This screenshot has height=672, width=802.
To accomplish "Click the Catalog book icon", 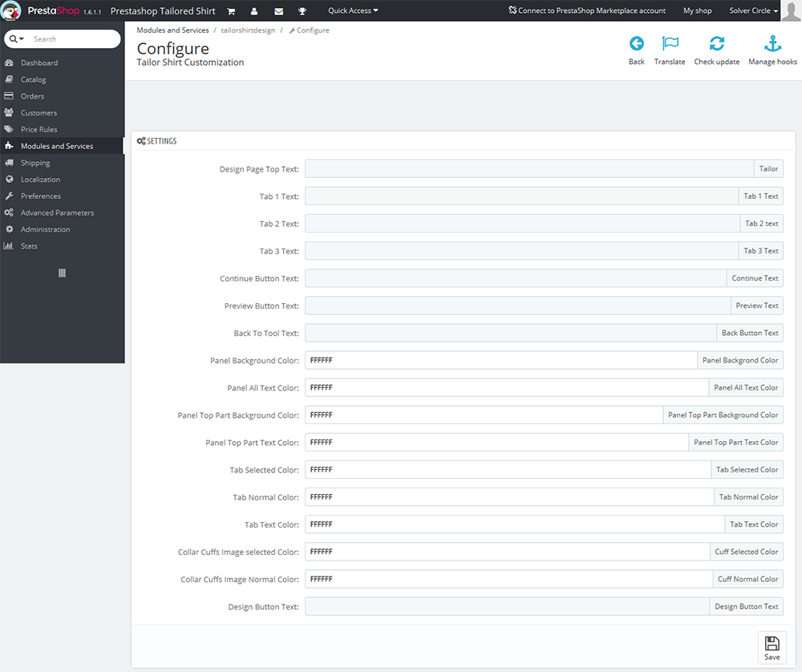I will pos(9,79).
